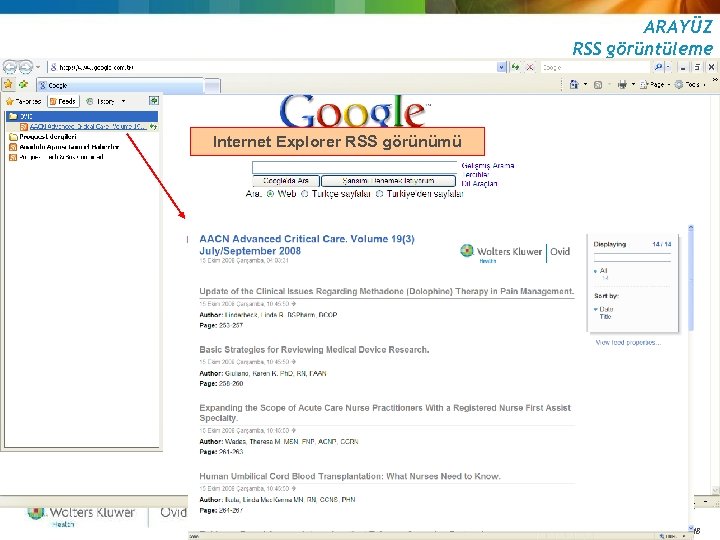Open the Tools menu
The width and height of the screenshot is (720, 540).
coord(690,84)
